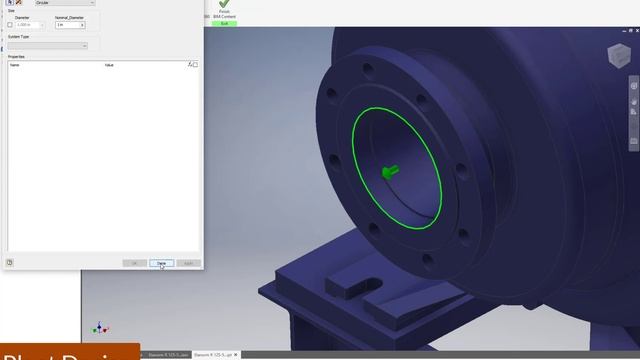
Task: Select the Pan hand tool in the navigation bar
Action: pos(634,101)
